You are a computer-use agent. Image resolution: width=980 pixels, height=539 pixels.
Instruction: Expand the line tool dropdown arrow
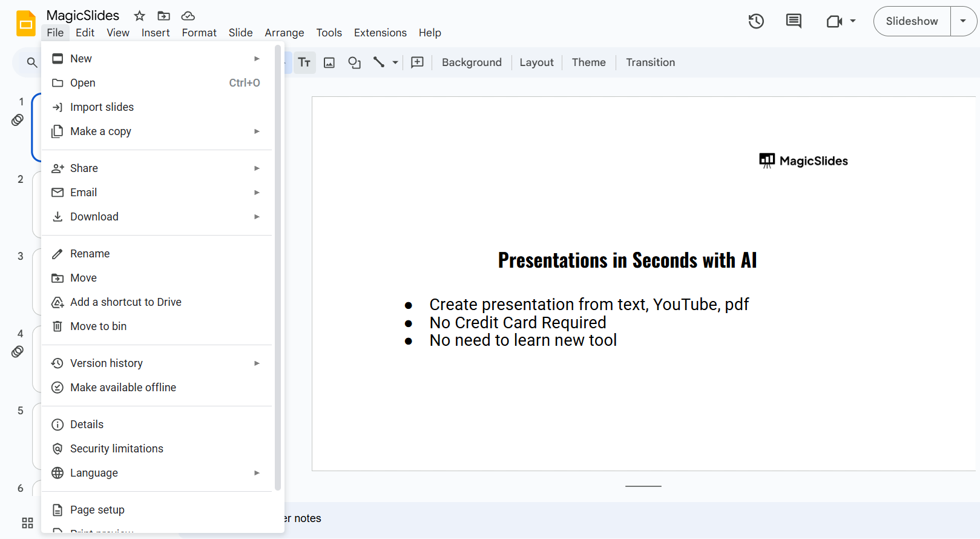(395, 62)
